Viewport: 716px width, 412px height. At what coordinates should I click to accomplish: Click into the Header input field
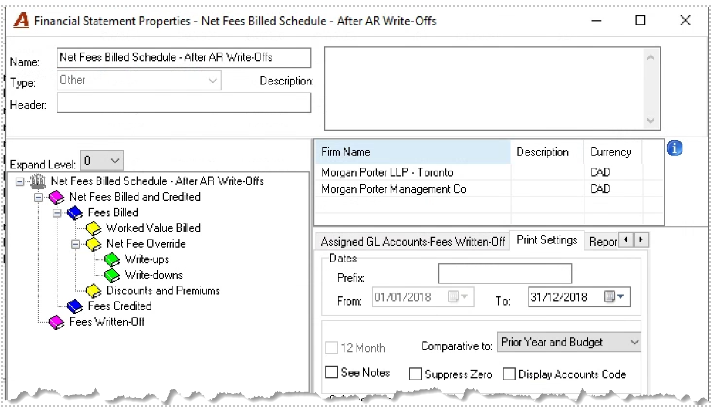pyautogui.click(x=184, y=103)
